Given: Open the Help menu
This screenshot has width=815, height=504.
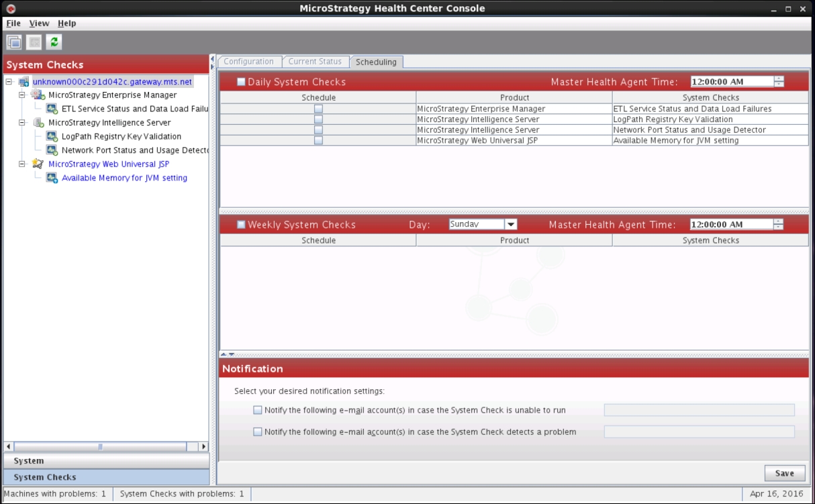Looking at the screenshot, I should point(66,23).
